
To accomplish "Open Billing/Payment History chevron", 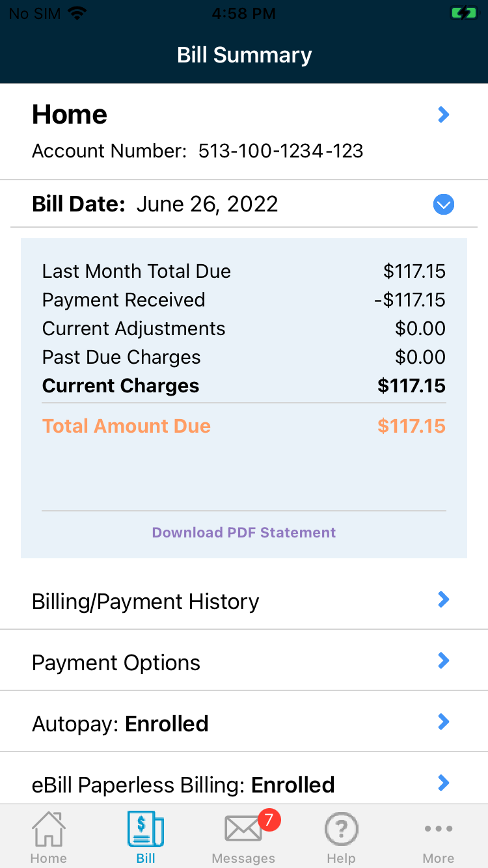I will click(444, 599).
